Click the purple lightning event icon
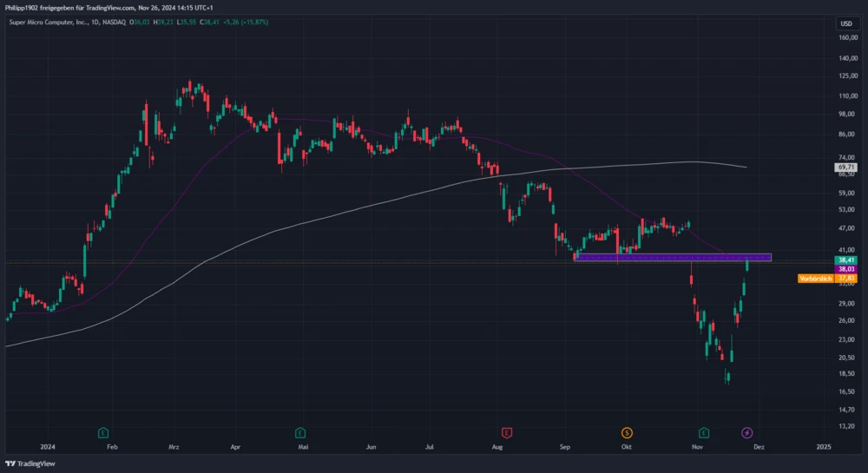The image size is (868, 473). coord(746,432)
